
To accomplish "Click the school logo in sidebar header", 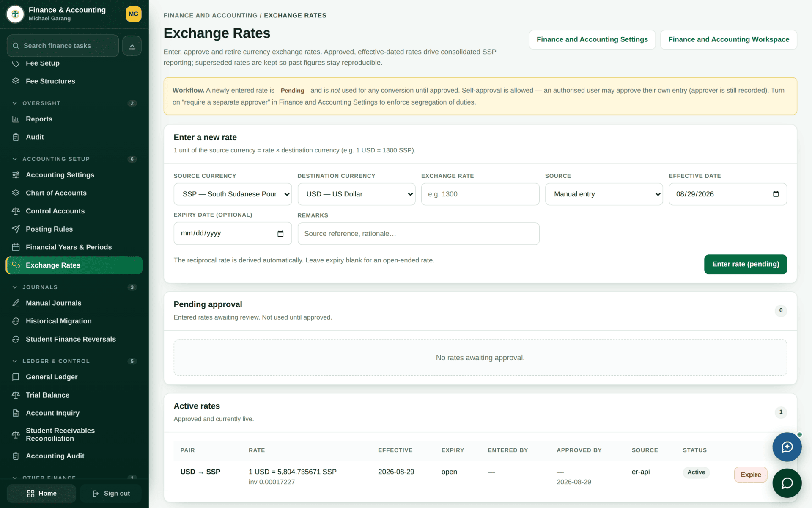I will (x=15, y=14).
